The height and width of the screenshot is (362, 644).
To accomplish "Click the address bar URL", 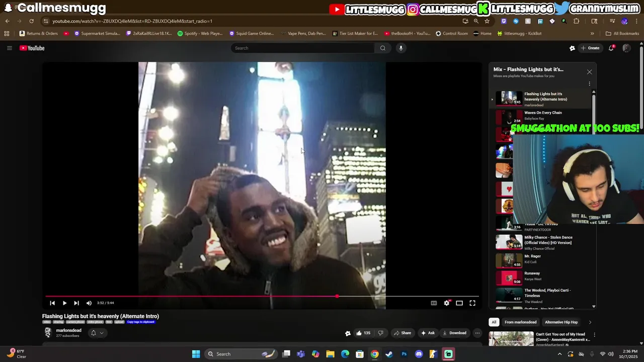I will (x=132, y=21).
